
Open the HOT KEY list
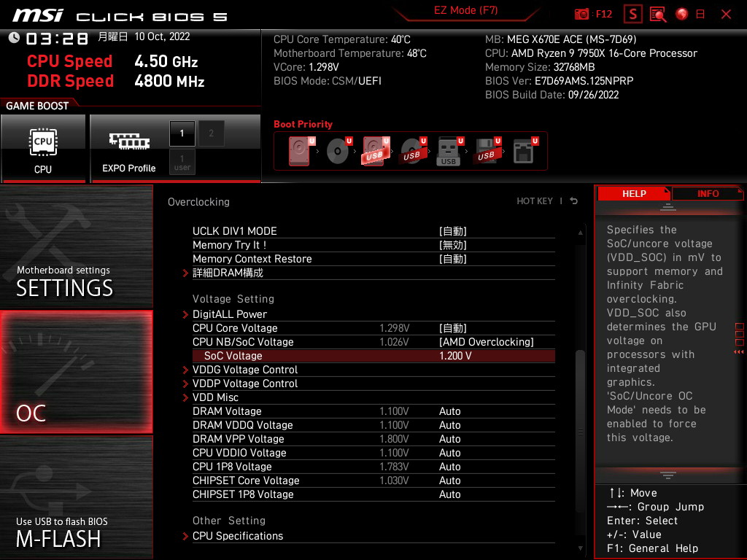click(535, 201)
